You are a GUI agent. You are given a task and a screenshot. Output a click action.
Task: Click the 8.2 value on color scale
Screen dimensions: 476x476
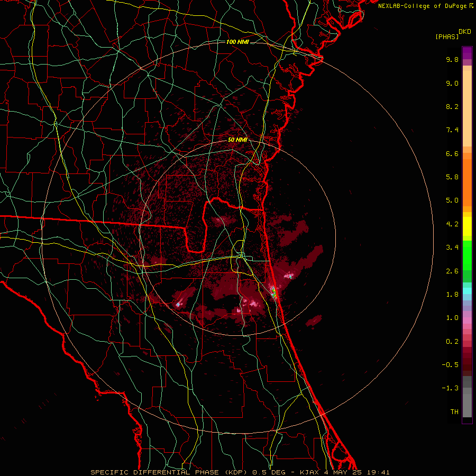[x=452, y=106]
